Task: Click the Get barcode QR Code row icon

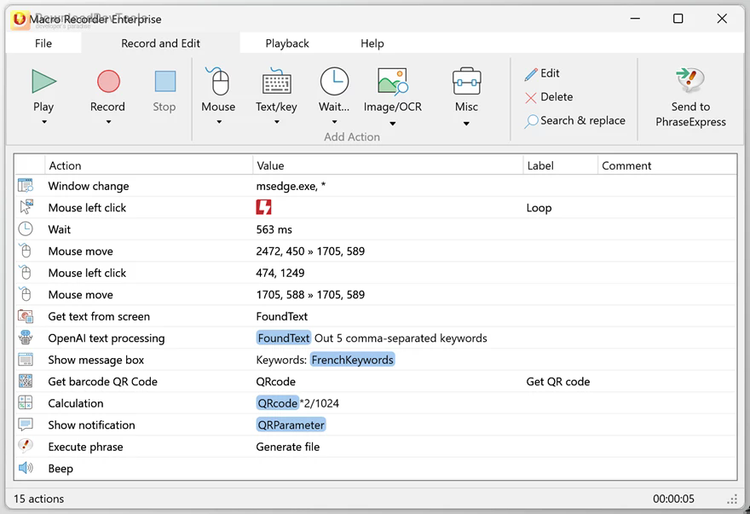Action: (25, 381)
